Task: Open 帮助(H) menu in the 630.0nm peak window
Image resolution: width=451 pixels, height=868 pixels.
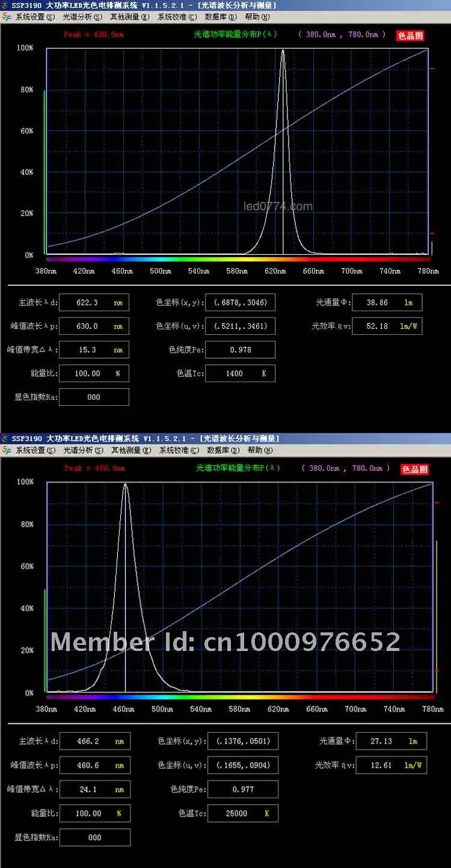Action: pyautogui.click(x=259, y=17)
